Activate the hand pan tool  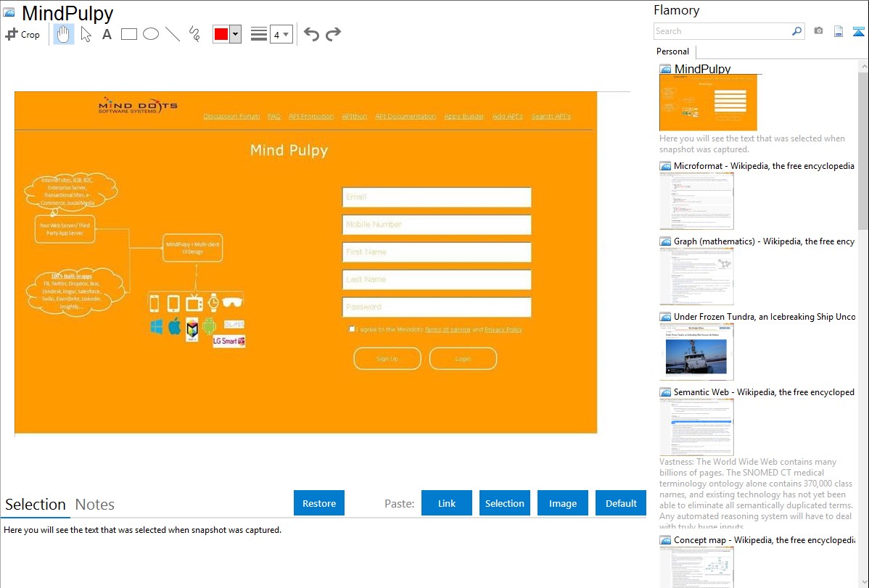click(x=64, y=34)
